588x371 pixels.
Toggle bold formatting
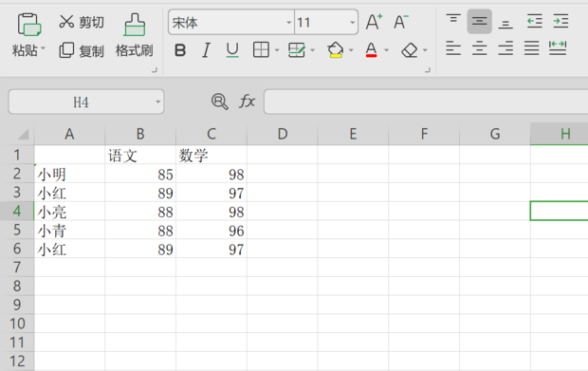point(180,50)
